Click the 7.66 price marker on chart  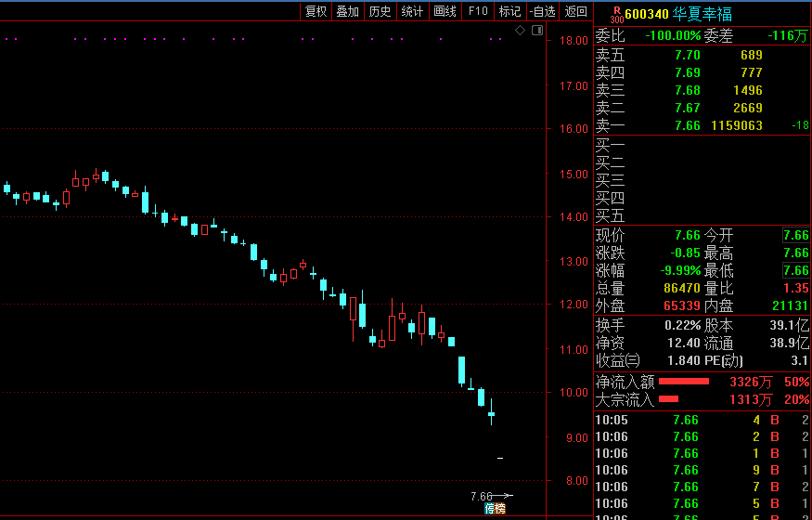481,497
